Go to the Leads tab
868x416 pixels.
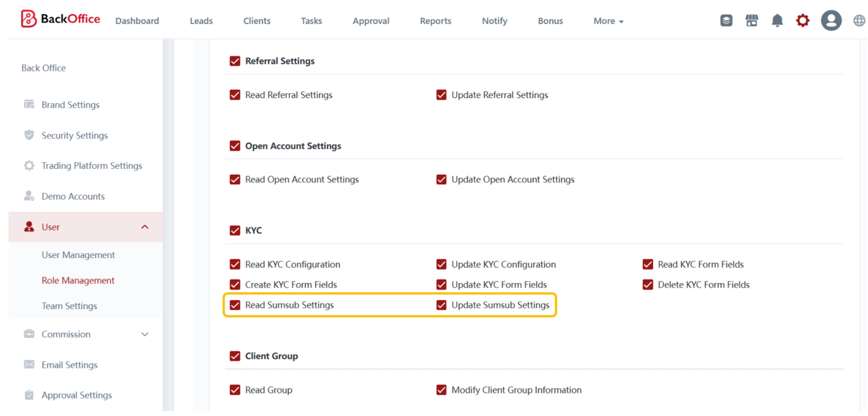pos(201,21)
